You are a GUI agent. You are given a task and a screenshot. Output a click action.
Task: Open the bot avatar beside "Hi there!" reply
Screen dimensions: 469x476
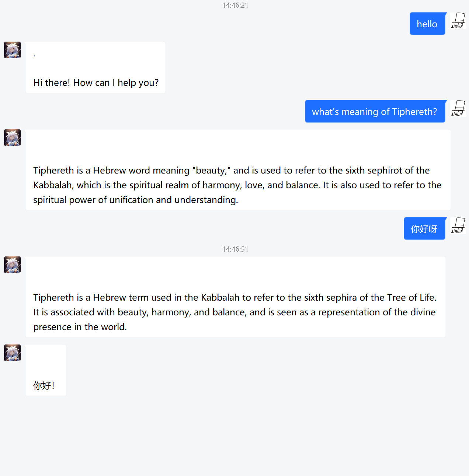tap(12, 50)
